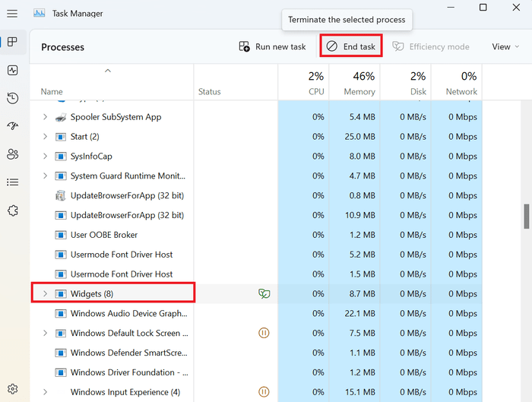The image size is (532, 402).
Task: Expand the Start (2) process group
Action: [x=45, y=137]
